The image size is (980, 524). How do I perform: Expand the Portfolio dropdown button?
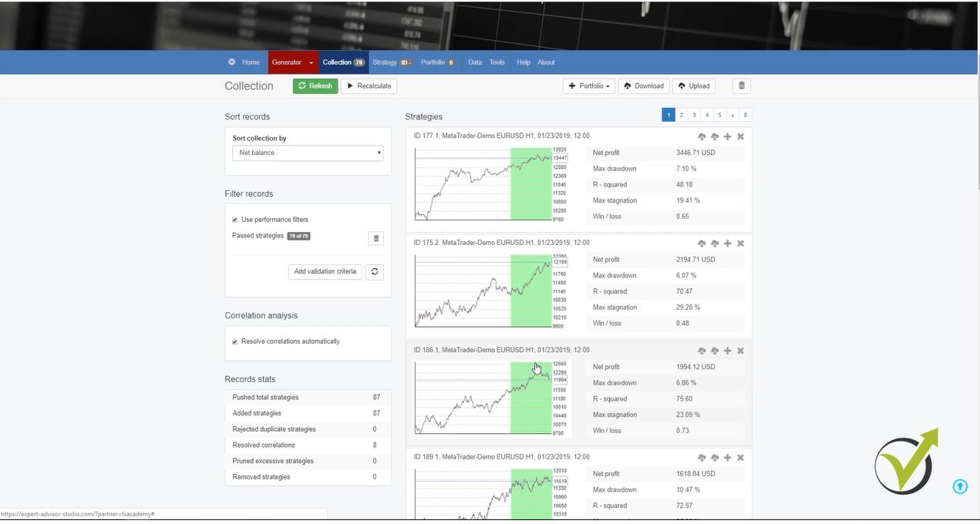(x=588, y=86)
